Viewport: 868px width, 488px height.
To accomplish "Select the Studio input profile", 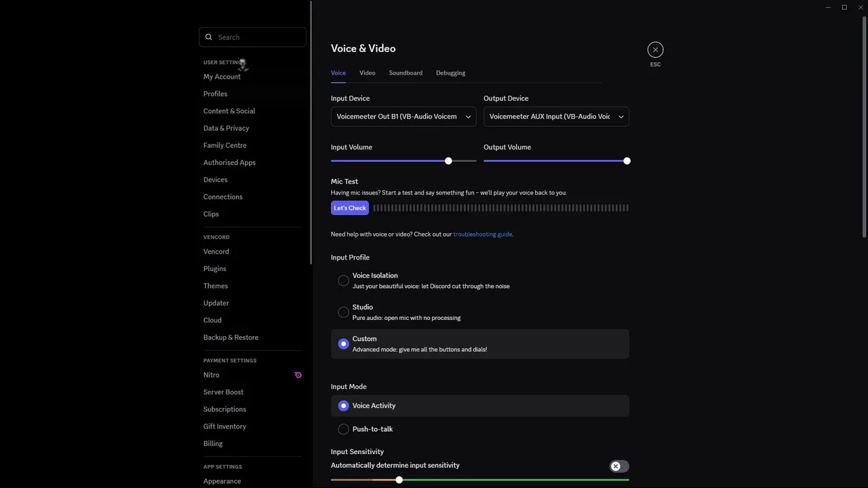I will pos(344,312).
